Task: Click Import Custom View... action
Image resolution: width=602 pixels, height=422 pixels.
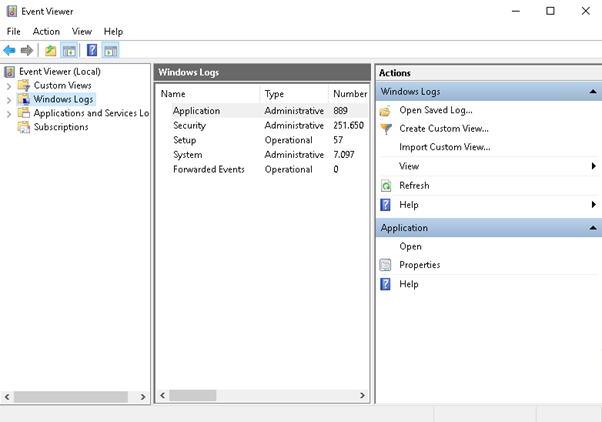Action: [x=445, y=147]
